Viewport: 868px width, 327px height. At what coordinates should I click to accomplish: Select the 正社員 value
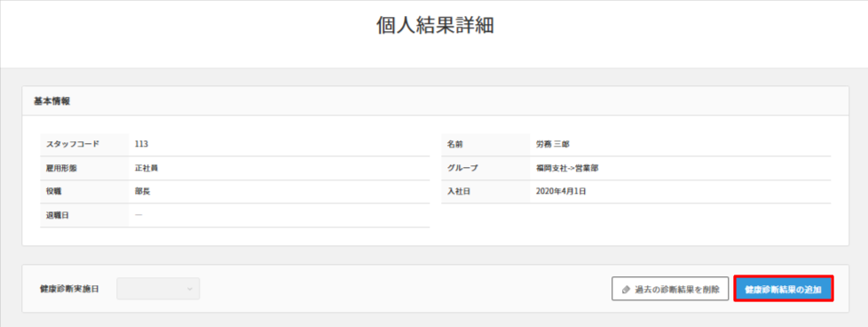[x=146, y=168]
